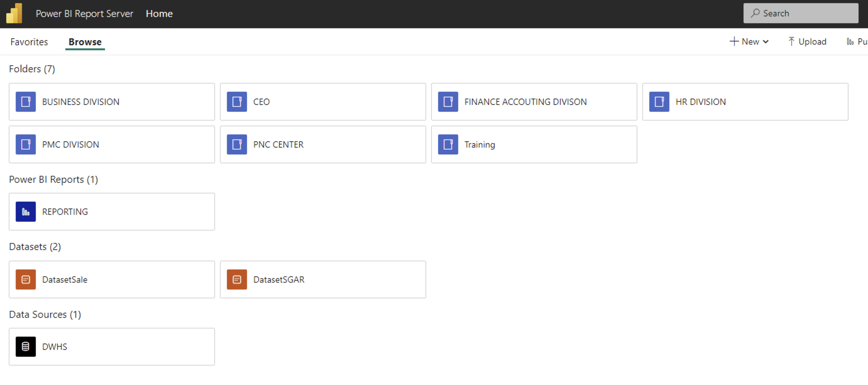Switch to the Favorites tab
This screenshot has height=385, width=868.
(x=29, y=42)
